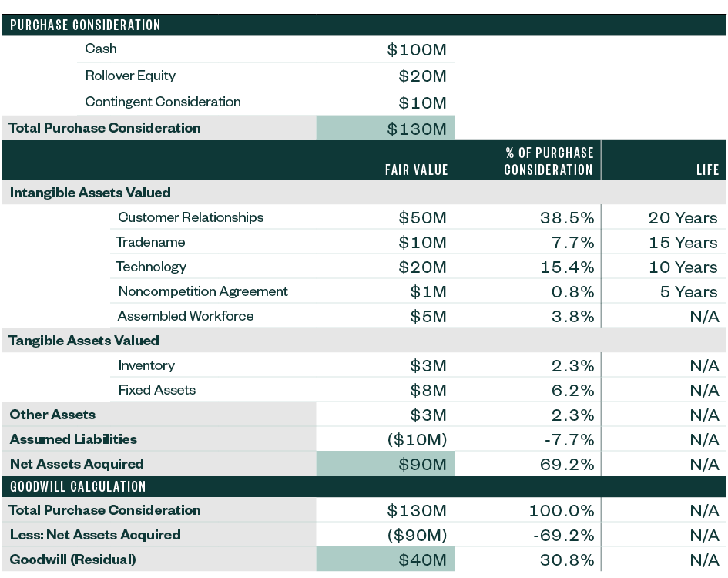The width and height of the screenshot is (728, 578).
Task: Select the Inventory $3M value
Action: point(430,365)
